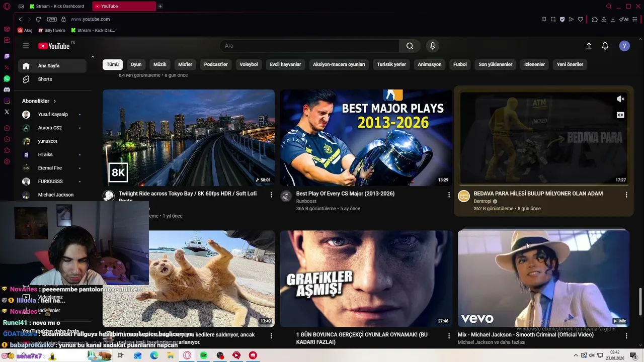Take a snapshot with the browser toolbar icon

click(553, 19)
